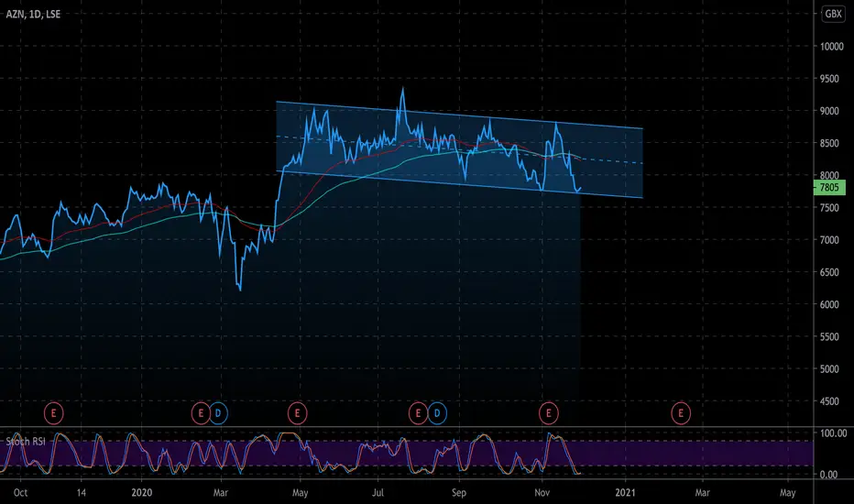The width and height of the screenshot is (854, 504).
Task: Open the earnings E marker near May 2020
Action: coord(298,413)
